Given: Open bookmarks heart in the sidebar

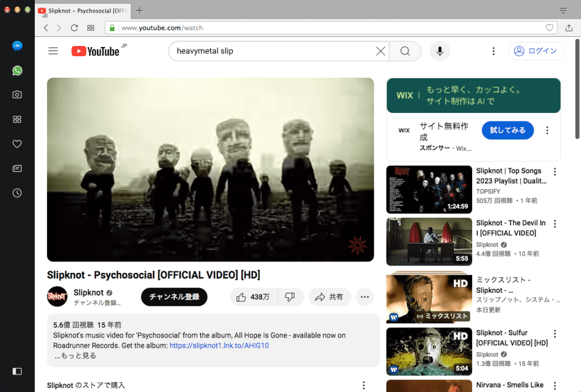Looking at the screenshot, I should 17,144.
